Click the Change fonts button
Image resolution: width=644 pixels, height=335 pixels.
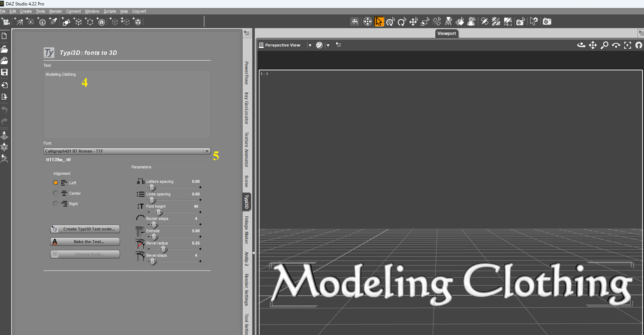85,254
